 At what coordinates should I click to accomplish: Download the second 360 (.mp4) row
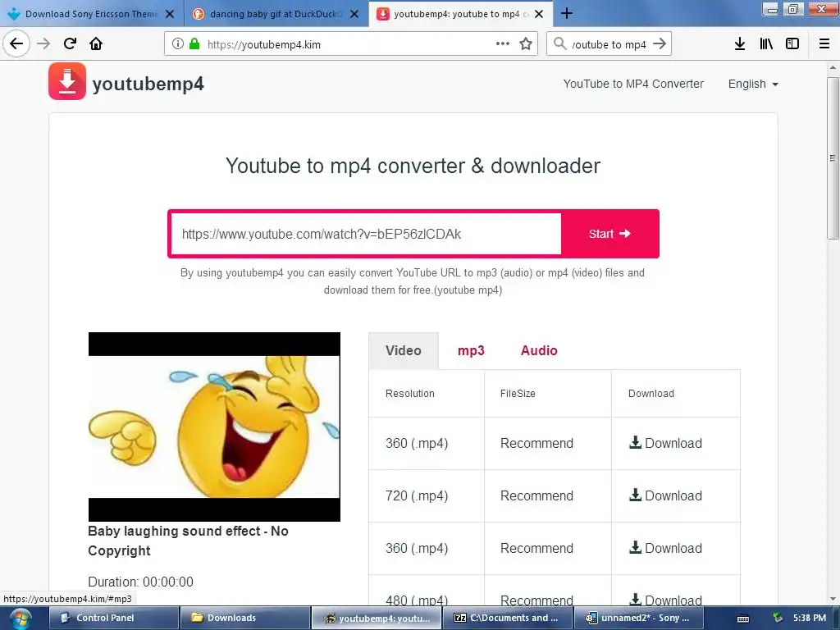click(665, 548)
